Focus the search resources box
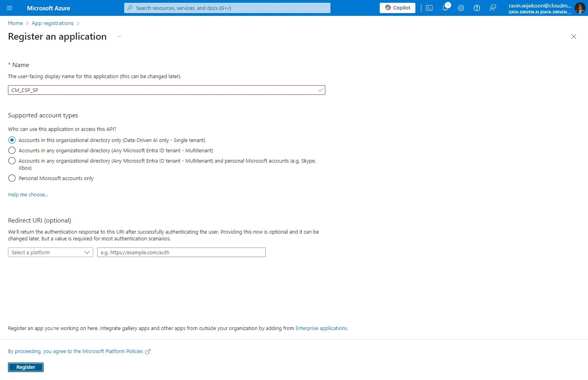588x380 pixels. click(x=227, y=8)
